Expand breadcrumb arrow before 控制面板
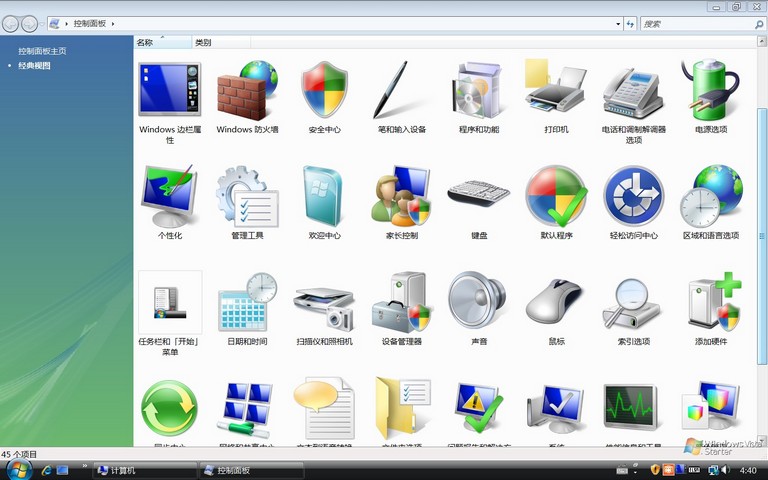 click(67, 24)
